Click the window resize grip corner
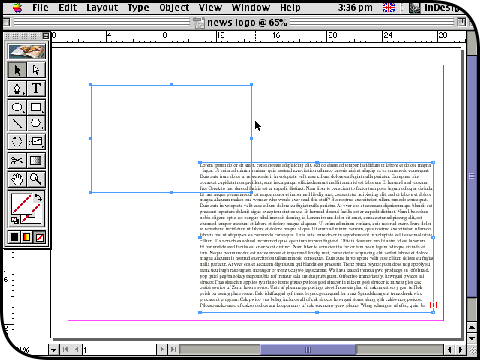480x360 pixels. (472, 350)
